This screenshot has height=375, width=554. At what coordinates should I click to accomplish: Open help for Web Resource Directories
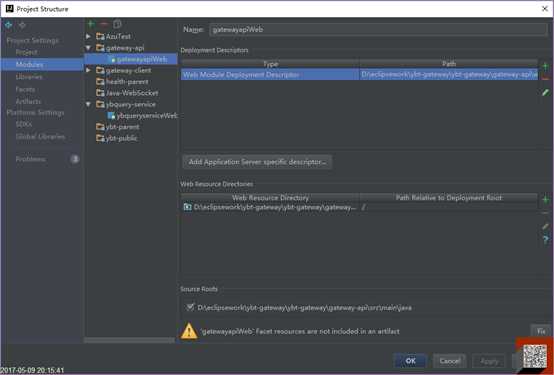pyautogui.click(x=545, y=240)
